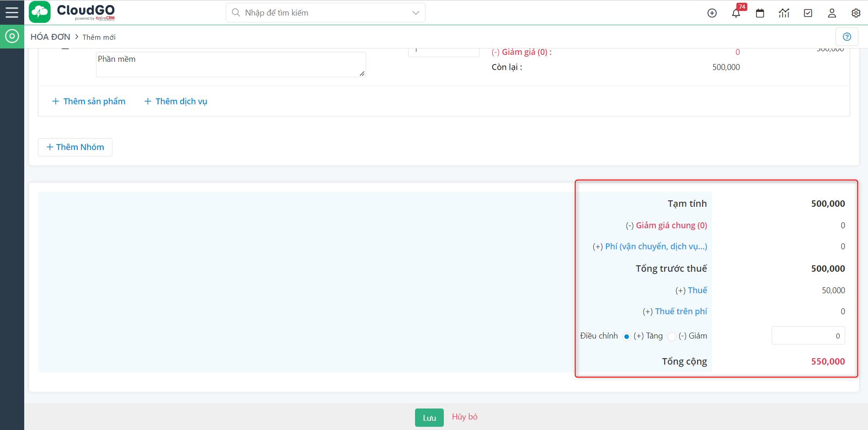Viewport: 868px width, 430px height.
Task: Open notifications showing 74 alerts
Action: click(736, 14)
